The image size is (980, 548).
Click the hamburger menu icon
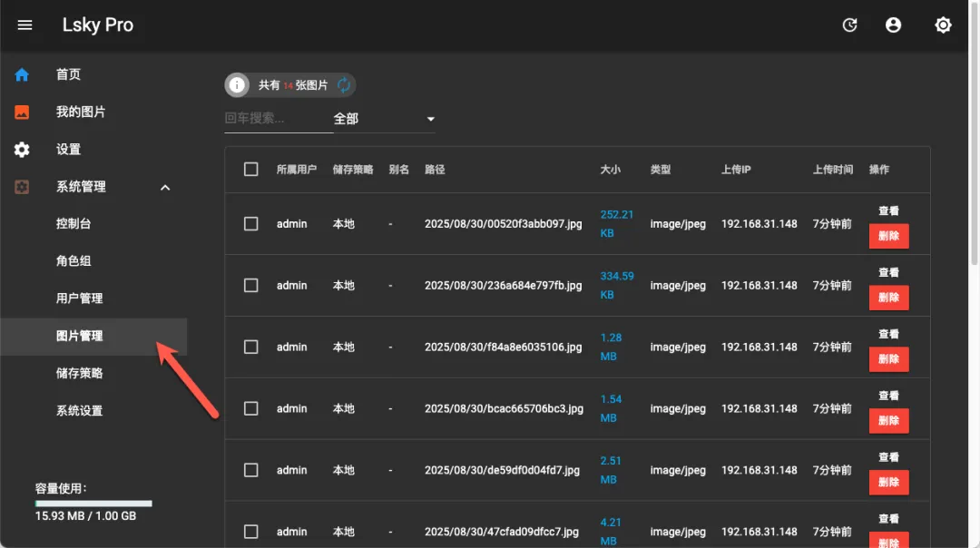[25, 25]
